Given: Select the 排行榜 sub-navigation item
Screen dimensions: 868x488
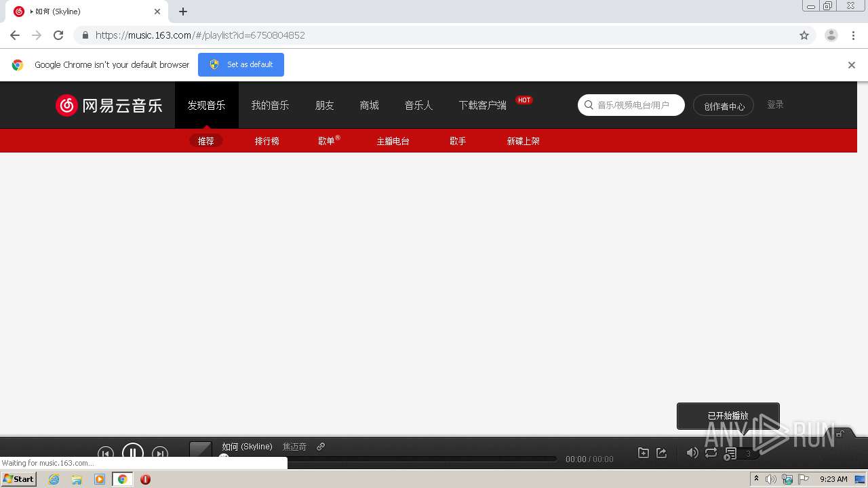Looking at the screenshot, I should [x=267, y=141].
